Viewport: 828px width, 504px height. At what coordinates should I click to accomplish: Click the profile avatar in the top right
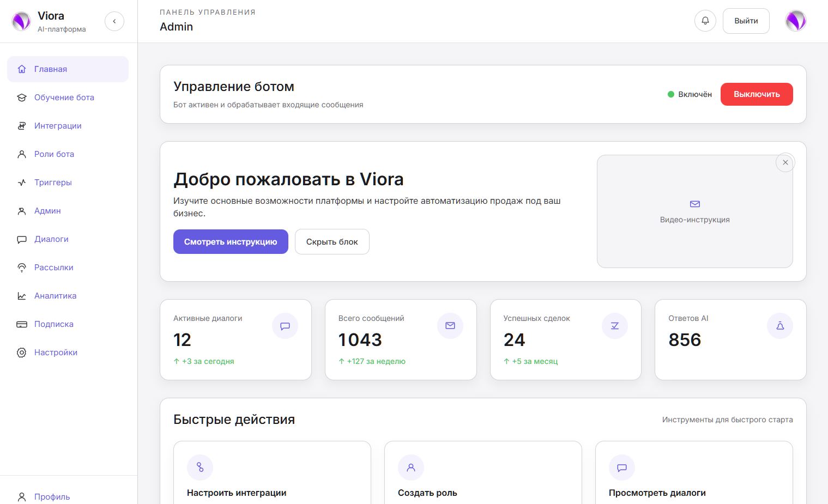point(795,21)
